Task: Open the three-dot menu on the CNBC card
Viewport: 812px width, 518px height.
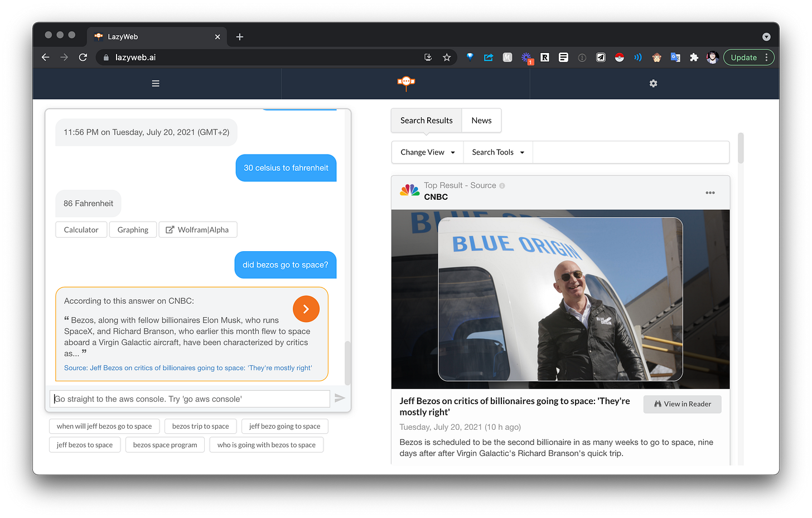Action: [x=710, y=193]
